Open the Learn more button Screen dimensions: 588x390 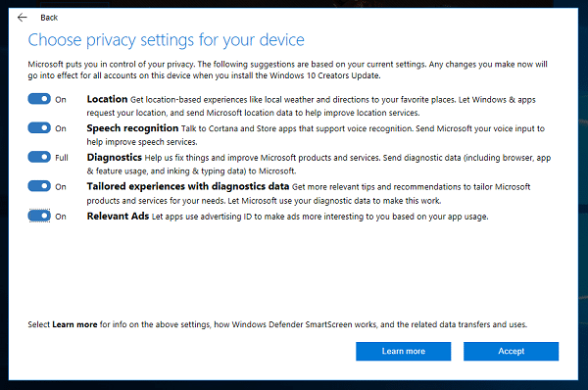403,352
